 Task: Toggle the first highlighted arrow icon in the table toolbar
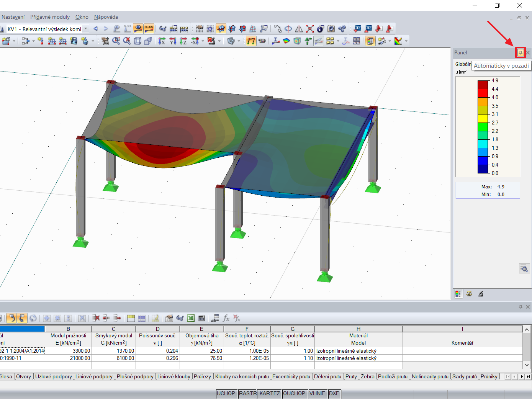(11, 318)
